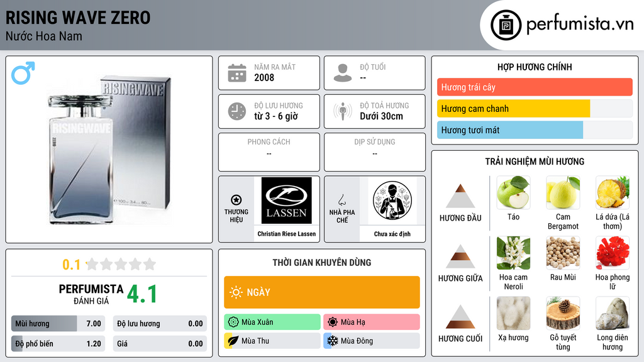This screenshot has height=362, width=644.
Task: Click the Độ phổ biến 1.20 score bar
Action: click(x=58, y=344)
